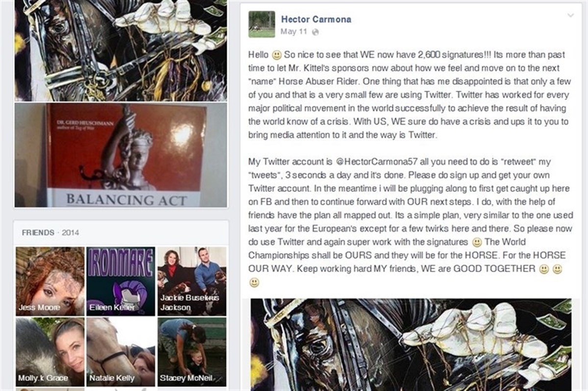View Stacey McNeil's friend thumbnail
This screenshot has width=588, height=391.
coord(192,352)
